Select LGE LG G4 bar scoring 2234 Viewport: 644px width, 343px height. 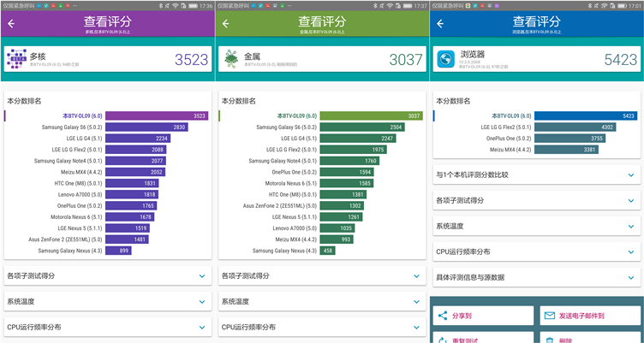coord(138,139)
